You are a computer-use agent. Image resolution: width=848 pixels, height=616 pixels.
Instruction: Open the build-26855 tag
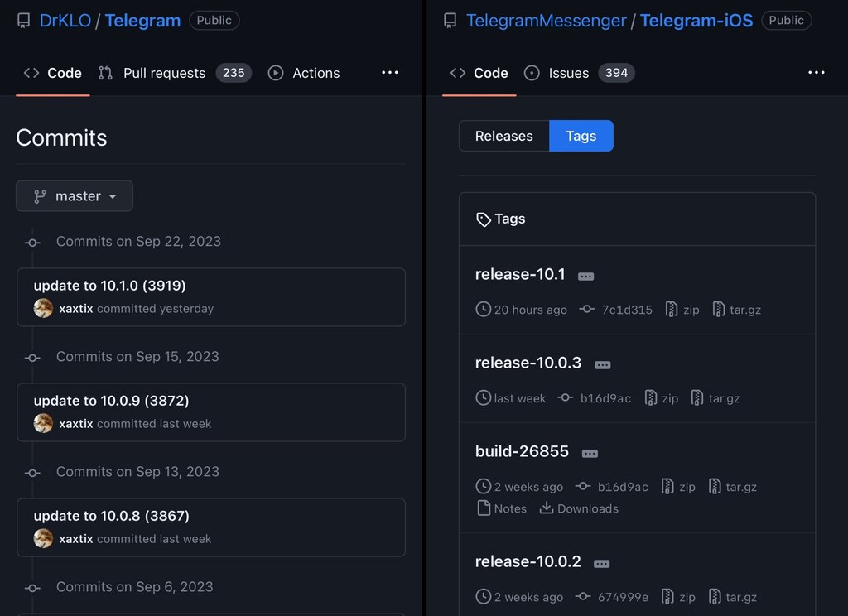tap(522, 451)
